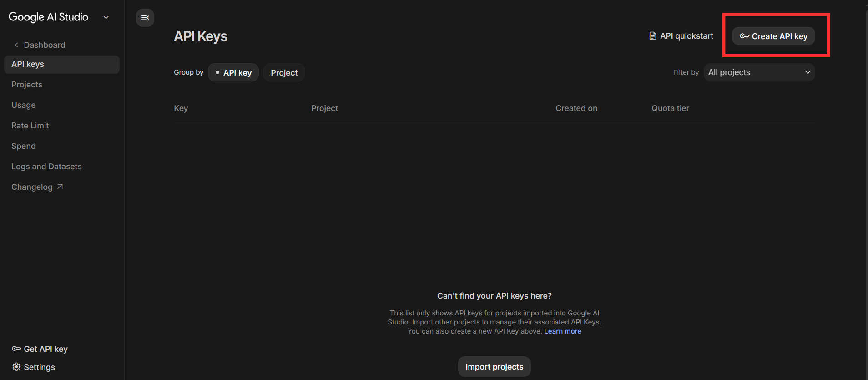Click the Key column header
The height and width of the screenshot is (380, 868).
(x=181, y=108)
